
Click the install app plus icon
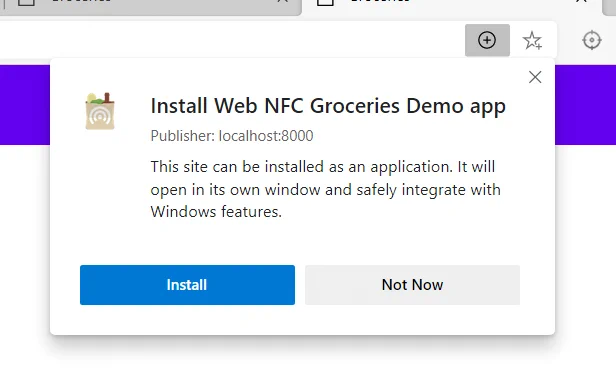pyautogui.click(x=487, y=40)
